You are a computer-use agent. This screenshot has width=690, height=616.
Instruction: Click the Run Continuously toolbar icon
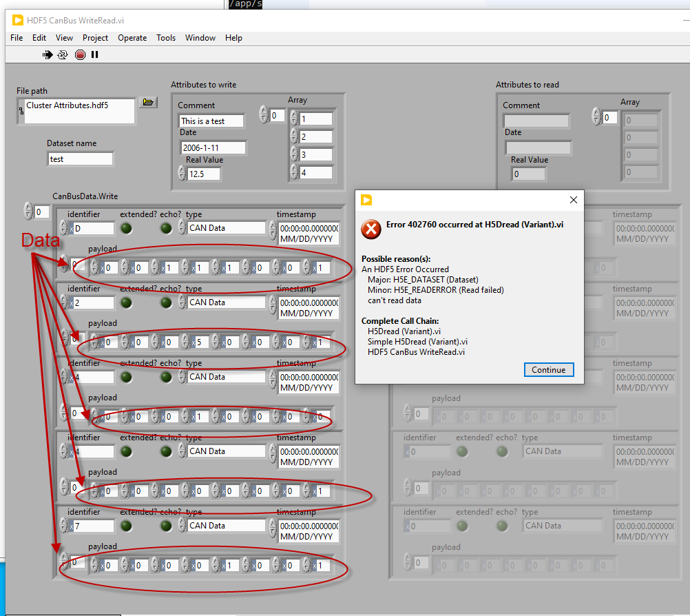coord(63,54)
